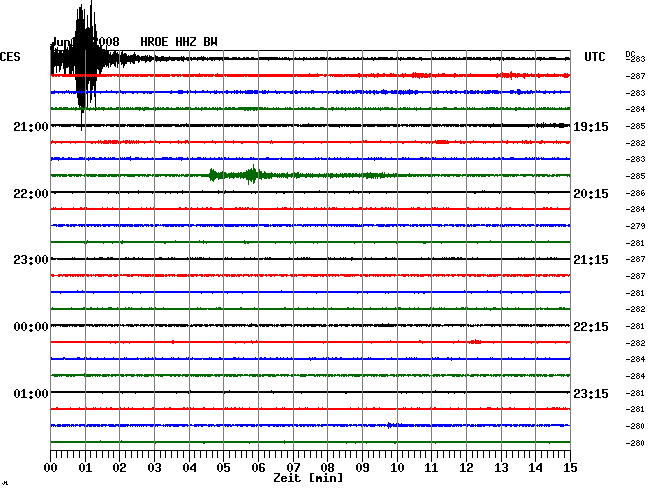Click minute tick label 10
This screenshot has width=650, height=494.
[x=397, y=468]
